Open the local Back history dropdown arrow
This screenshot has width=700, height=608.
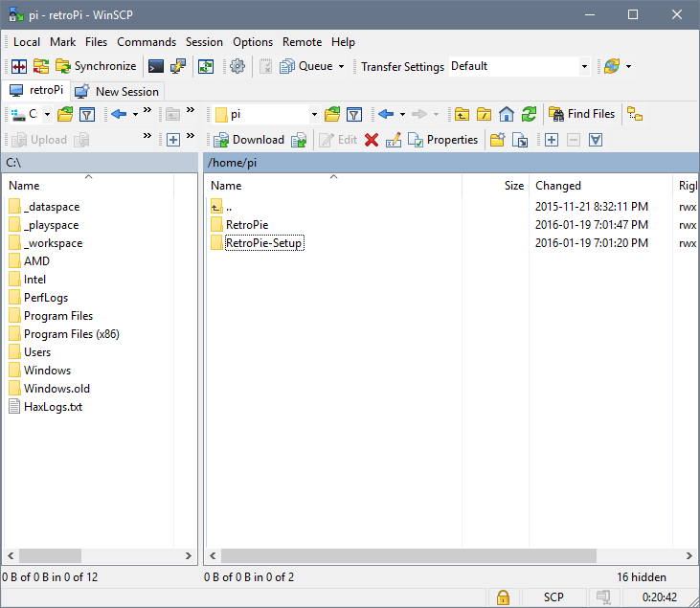[135, 114]
